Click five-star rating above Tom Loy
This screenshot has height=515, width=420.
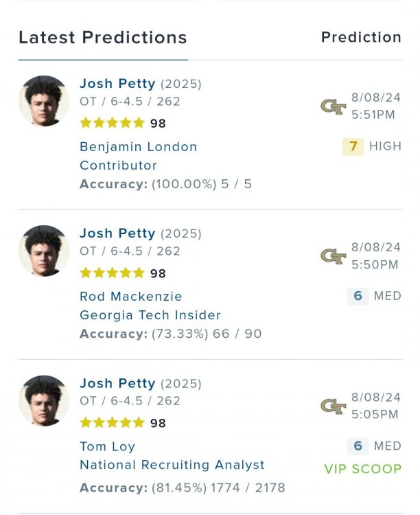[112, 422]
